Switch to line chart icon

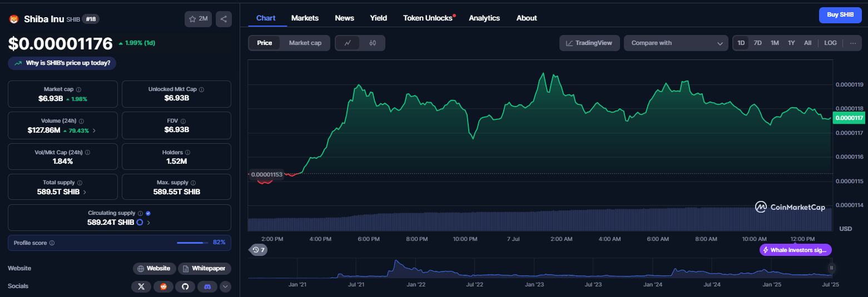click(348, 43)
